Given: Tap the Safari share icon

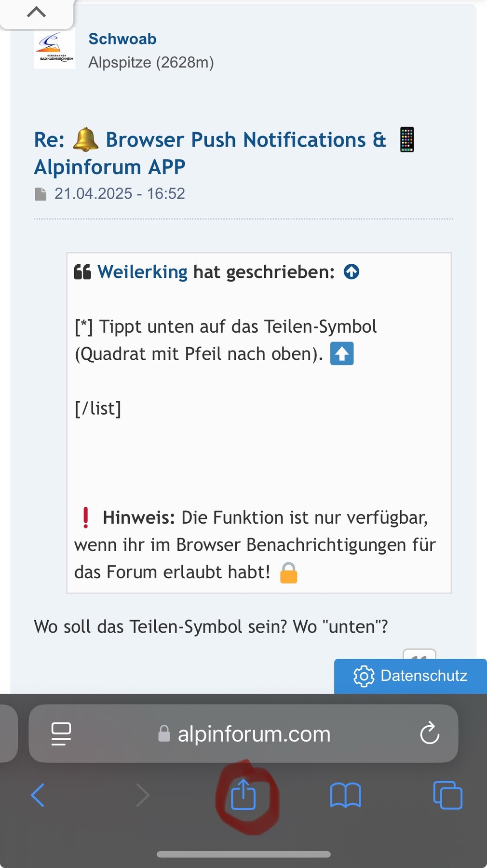Looking at the screenshot, I should (243, 795).
